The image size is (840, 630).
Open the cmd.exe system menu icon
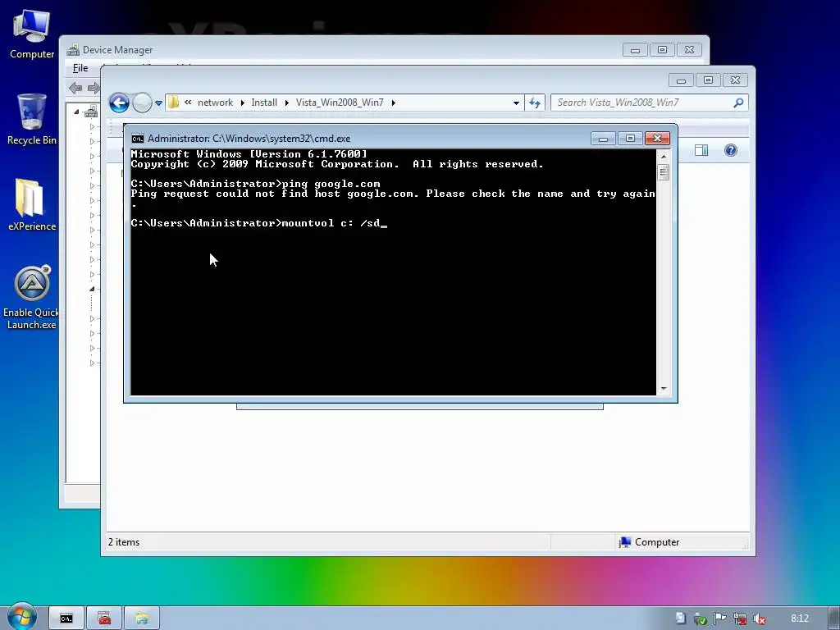pos(138,139)
